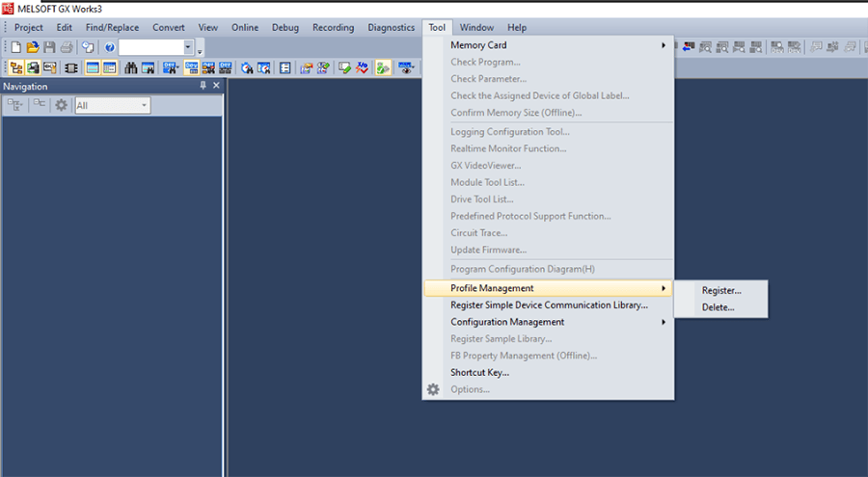The image size is (868, 477).
Task: Click the Open project folder icon
Action: point(33,47)
